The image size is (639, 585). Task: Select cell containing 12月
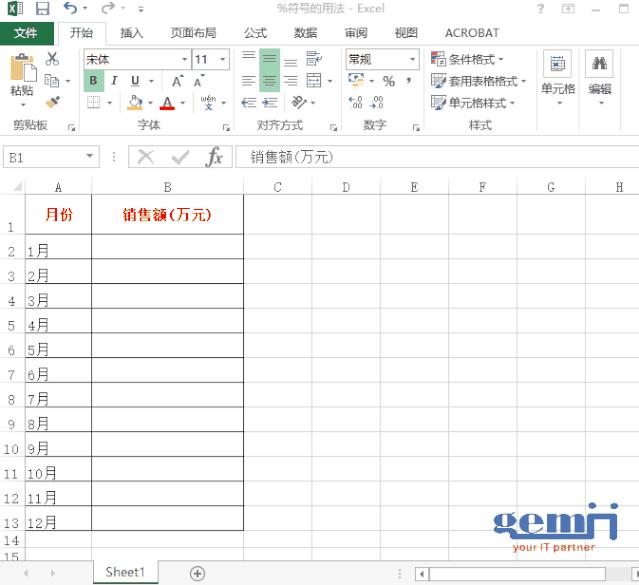pos(59,519)
